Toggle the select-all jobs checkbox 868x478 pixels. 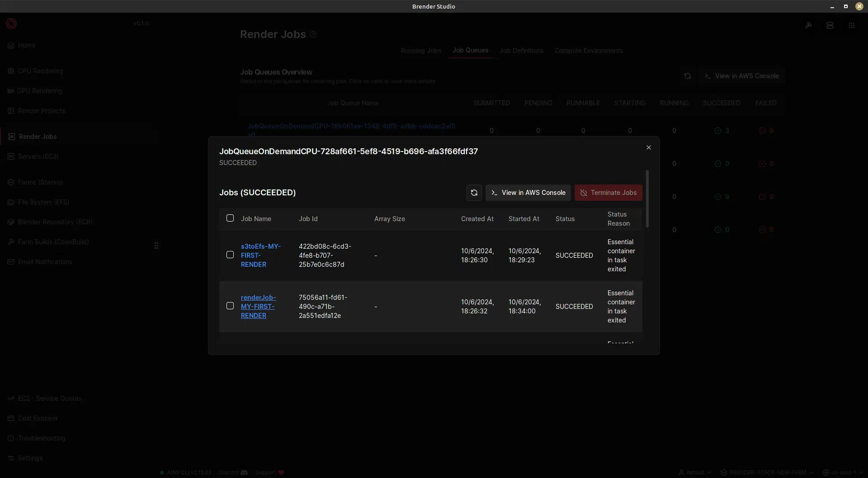(x=230, y=218)
